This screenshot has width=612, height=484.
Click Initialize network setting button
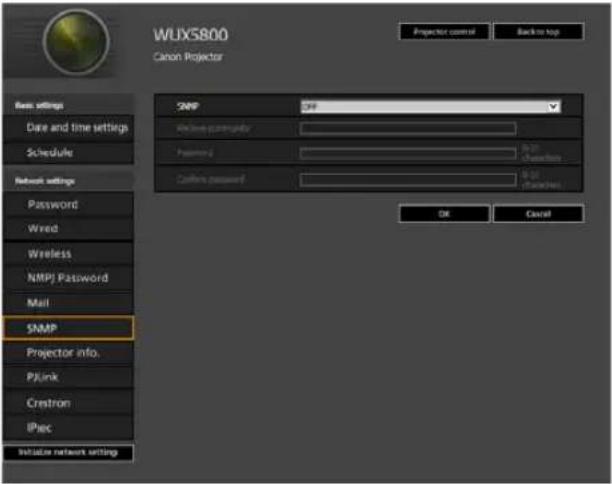click(x=68, y=452)
